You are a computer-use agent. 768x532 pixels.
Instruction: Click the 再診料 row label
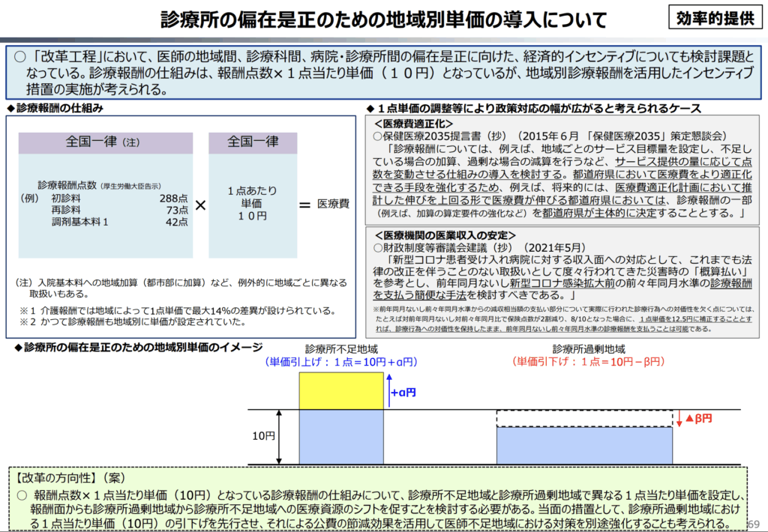[x=66, y=210]
